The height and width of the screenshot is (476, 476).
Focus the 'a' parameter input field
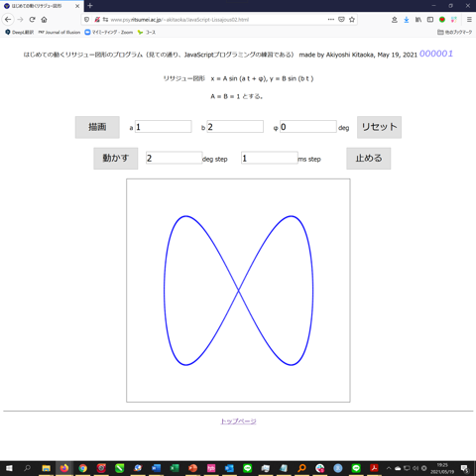164,127
